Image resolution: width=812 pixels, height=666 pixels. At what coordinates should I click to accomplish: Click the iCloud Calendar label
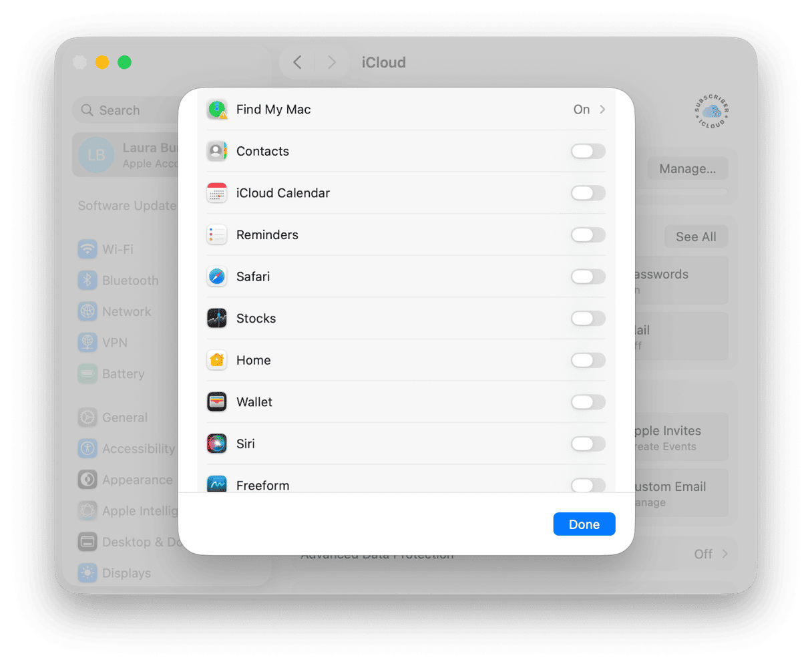[283, 193]
